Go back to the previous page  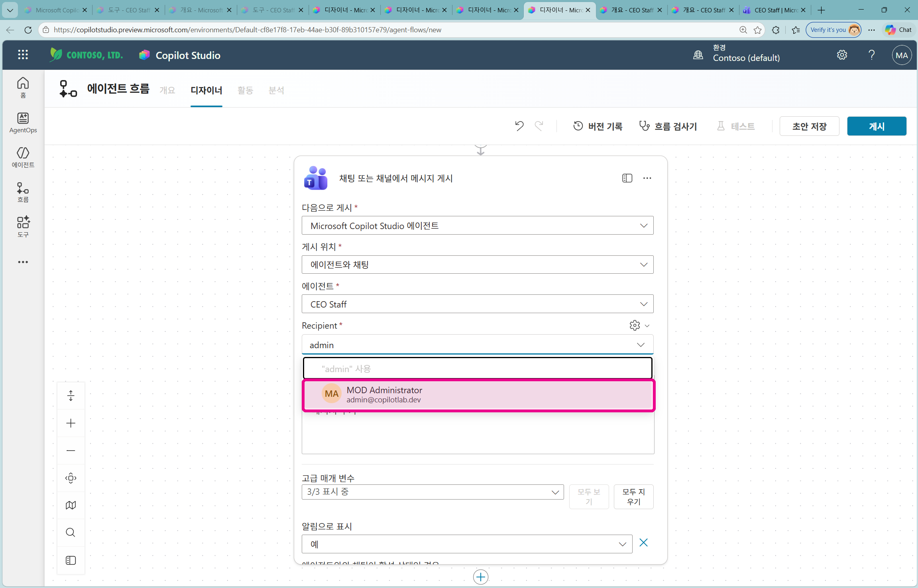(x=10, y=30)
